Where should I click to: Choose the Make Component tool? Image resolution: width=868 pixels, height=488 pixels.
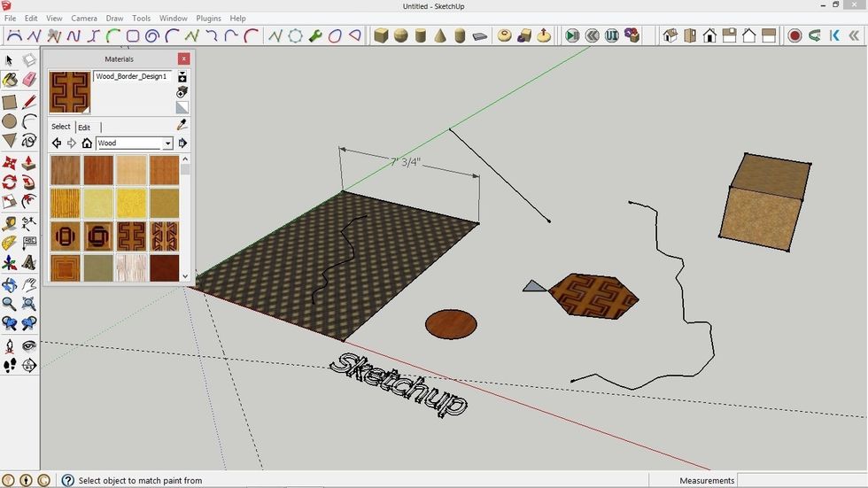coord(28,59)
